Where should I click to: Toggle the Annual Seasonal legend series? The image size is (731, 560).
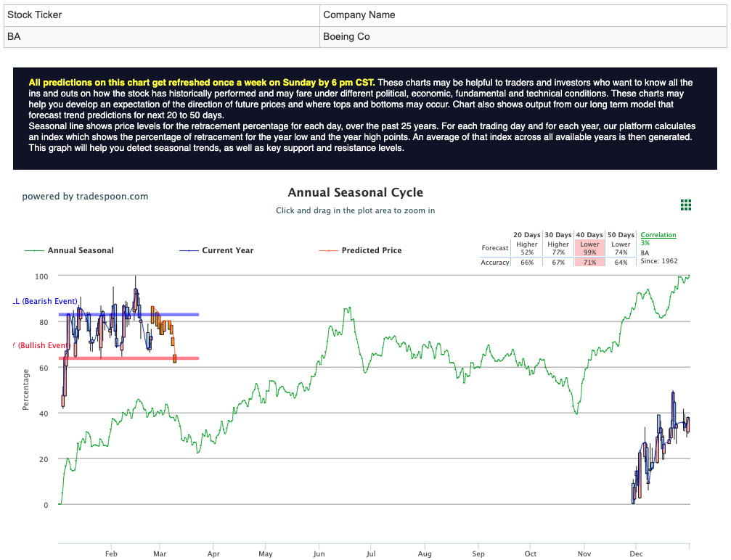coord(69,250)
